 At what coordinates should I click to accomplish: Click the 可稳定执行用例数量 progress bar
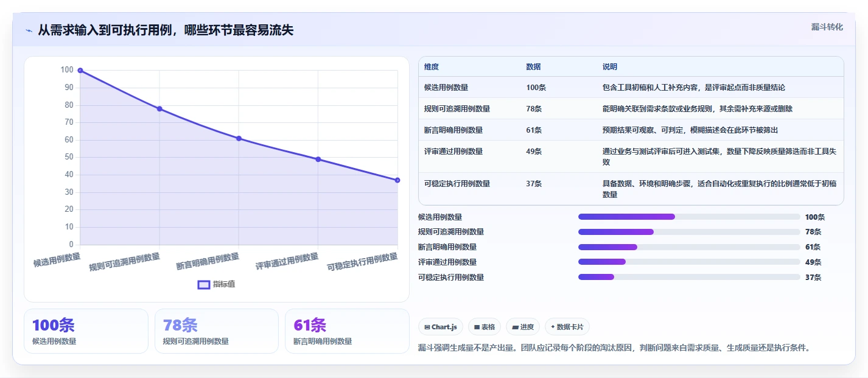pyautogui.click(x=689, y=278)
